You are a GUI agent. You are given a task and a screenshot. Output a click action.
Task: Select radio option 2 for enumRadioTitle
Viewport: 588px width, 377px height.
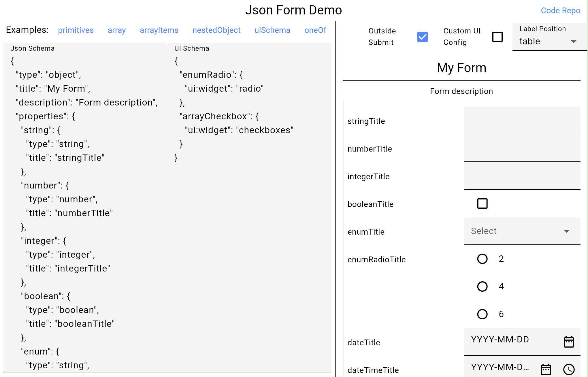coord(482,259)
